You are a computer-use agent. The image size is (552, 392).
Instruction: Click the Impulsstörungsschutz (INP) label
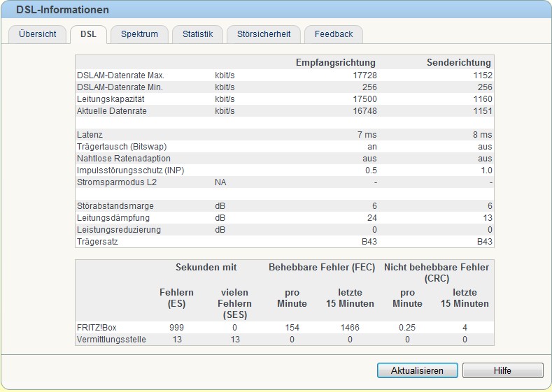(x=130, y=170)
